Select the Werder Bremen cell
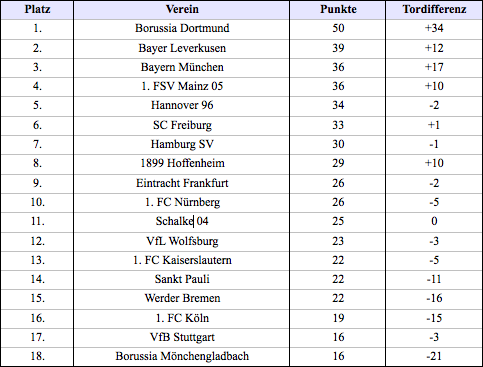Viewport: 483px width, 367px height. click(182, 298)
